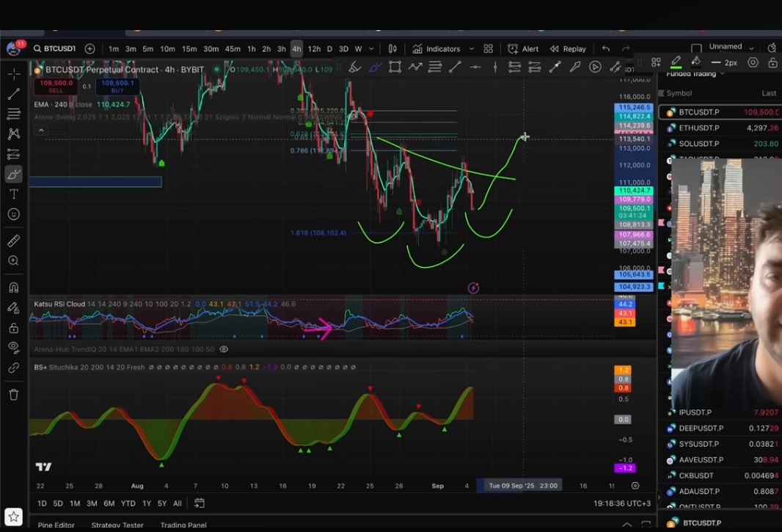Open the Fibonacci retracement tools group
The width and height of the screenshot is (782, 532).
pyautogui.click(x=13, y=114)
